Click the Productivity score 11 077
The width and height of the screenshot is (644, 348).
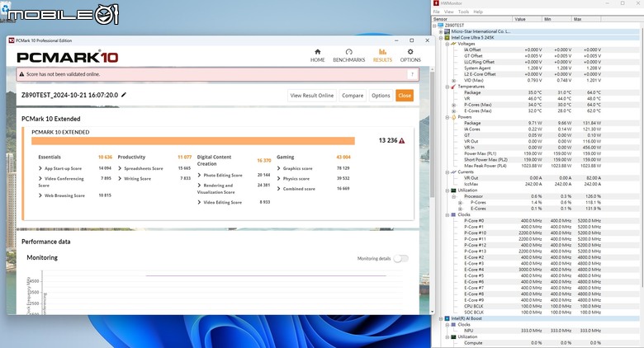point(184,158)
